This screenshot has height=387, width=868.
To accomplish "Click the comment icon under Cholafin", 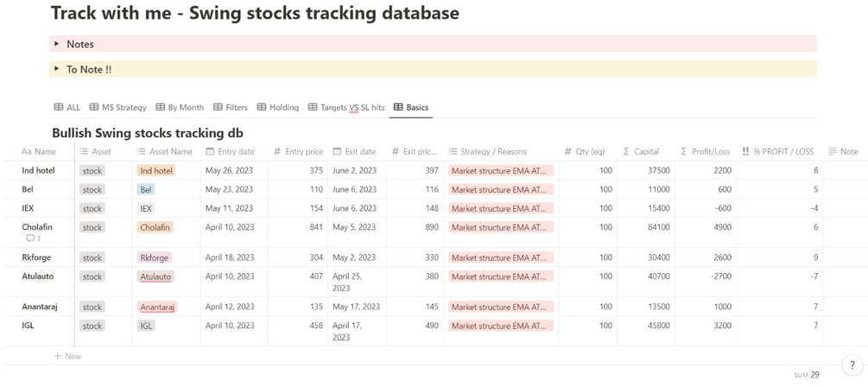I will (x=31, y=238).
